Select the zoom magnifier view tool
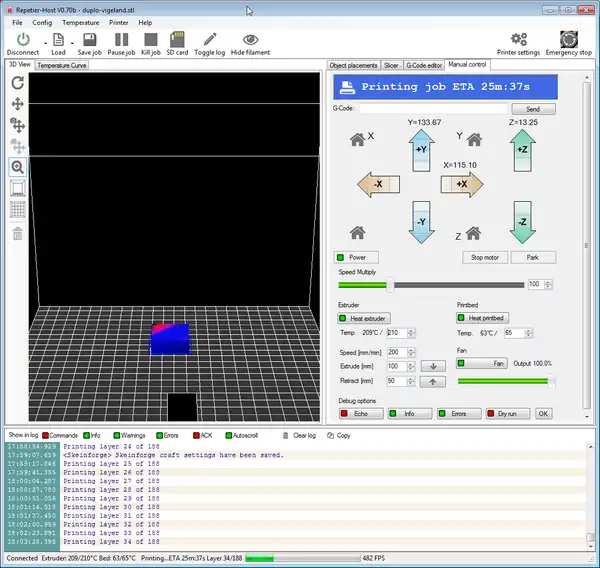 point(17,167)
